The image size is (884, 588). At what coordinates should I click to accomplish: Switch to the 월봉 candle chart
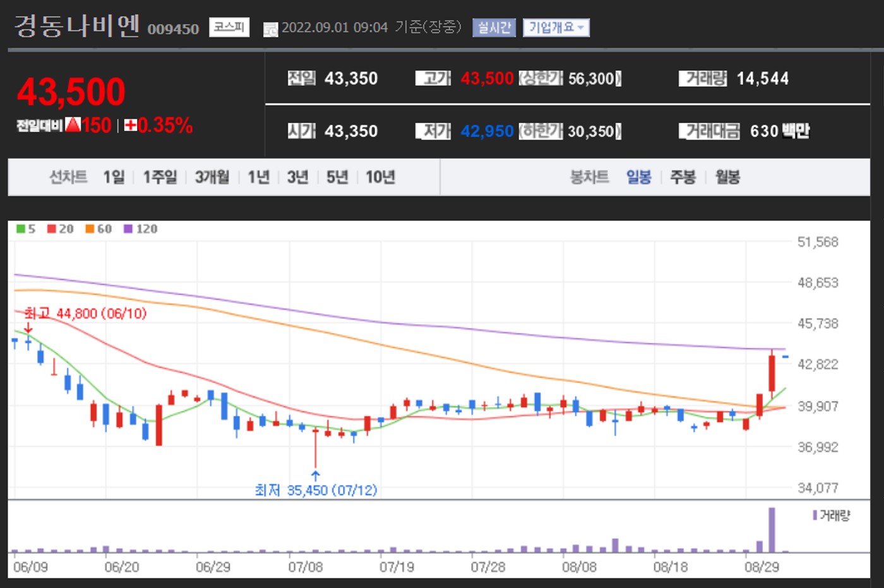tap(727, 177)
